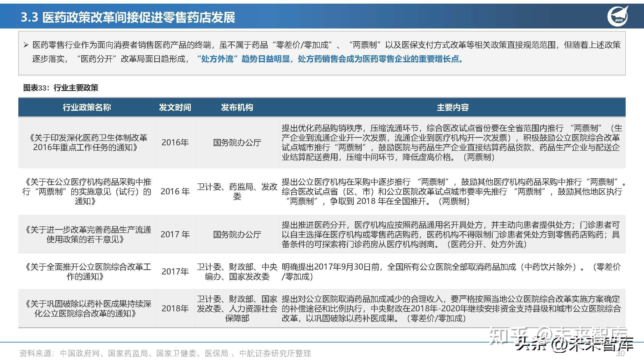The width and height of the screenshot is (644, 362).
Task: Click the source line '资料来源：中国政府网'
Action: (x=165, y=353)
